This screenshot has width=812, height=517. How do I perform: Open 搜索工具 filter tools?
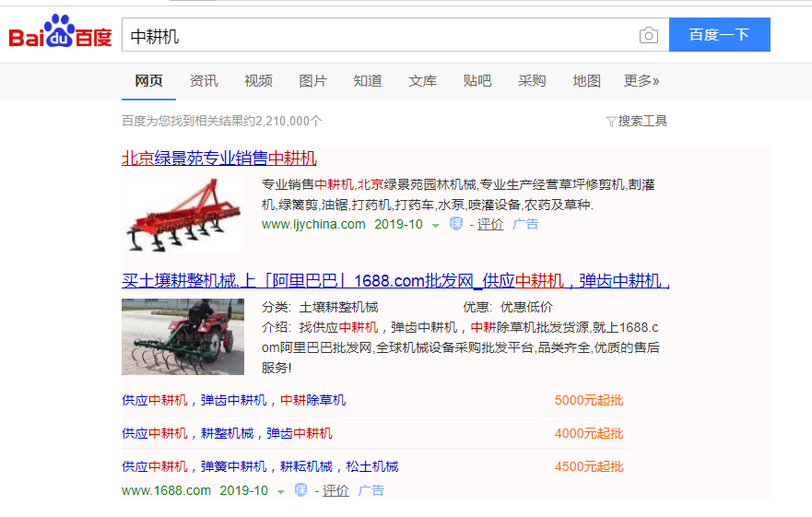coord(636,121)
